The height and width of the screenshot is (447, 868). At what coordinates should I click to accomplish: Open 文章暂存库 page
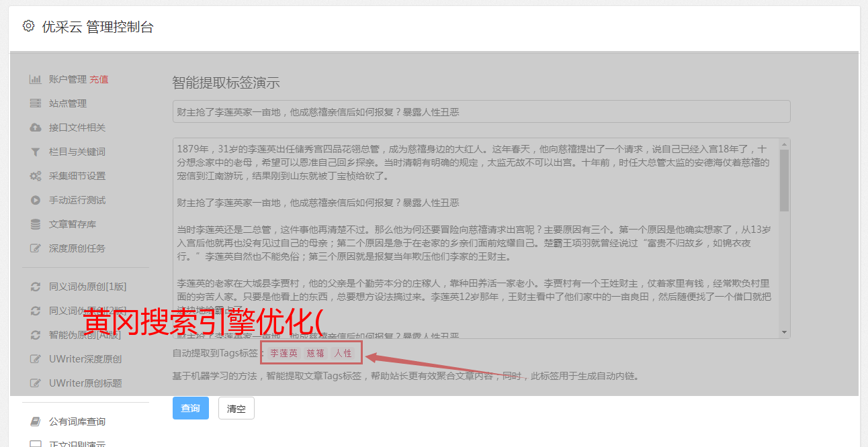[x=73, y=224]
